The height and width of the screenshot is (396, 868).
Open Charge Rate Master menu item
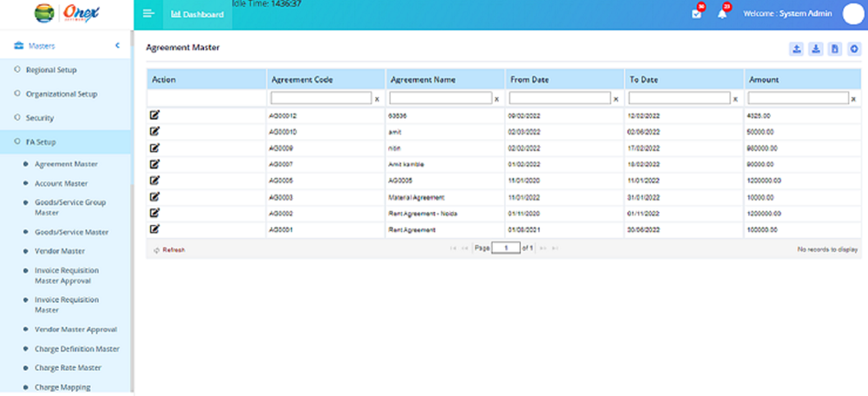click(68, 367)
